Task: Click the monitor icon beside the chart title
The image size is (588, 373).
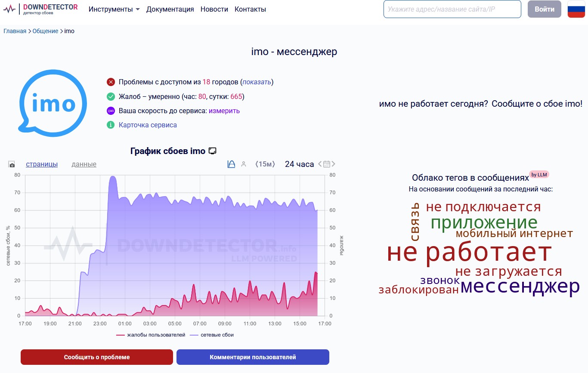Action: 212,151
